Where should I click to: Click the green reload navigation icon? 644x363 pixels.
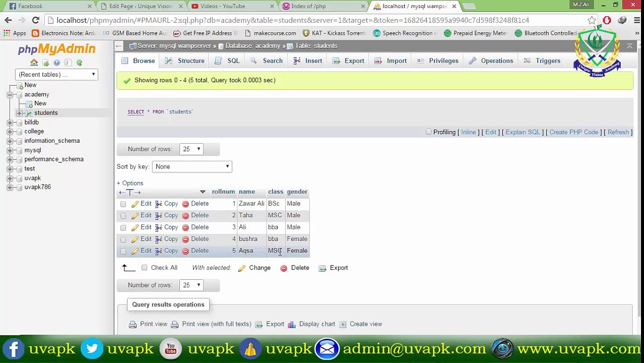(x=79, y=63)
